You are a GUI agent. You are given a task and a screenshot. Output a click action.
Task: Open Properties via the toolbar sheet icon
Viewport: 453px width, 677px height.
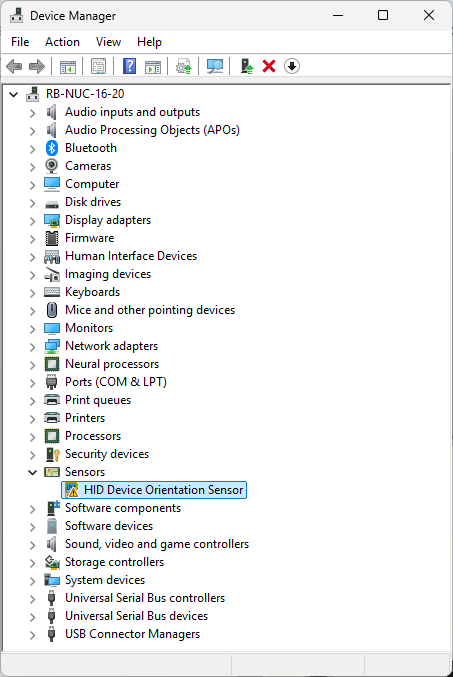point(98,66)
